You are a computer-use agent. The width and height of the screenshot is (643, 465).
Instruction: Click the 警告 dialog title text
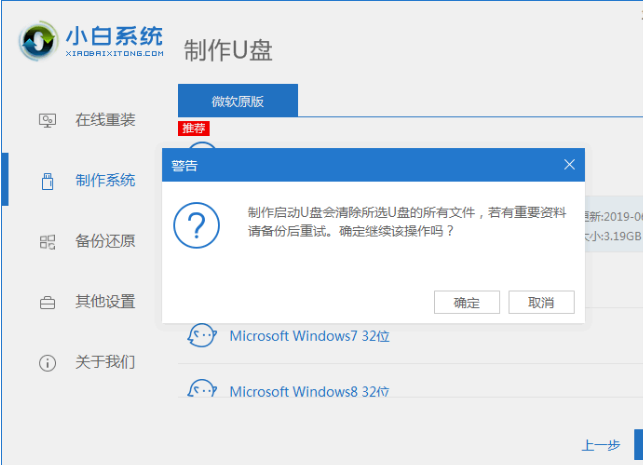(185, 166)
